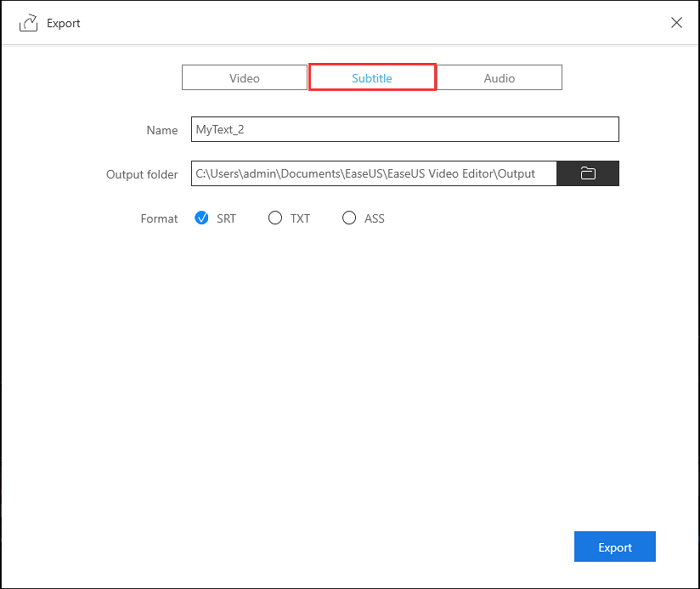The height and width of the screenshot is (589, 700).
Task: Click the Export title text
Action: tap(64, 23)
